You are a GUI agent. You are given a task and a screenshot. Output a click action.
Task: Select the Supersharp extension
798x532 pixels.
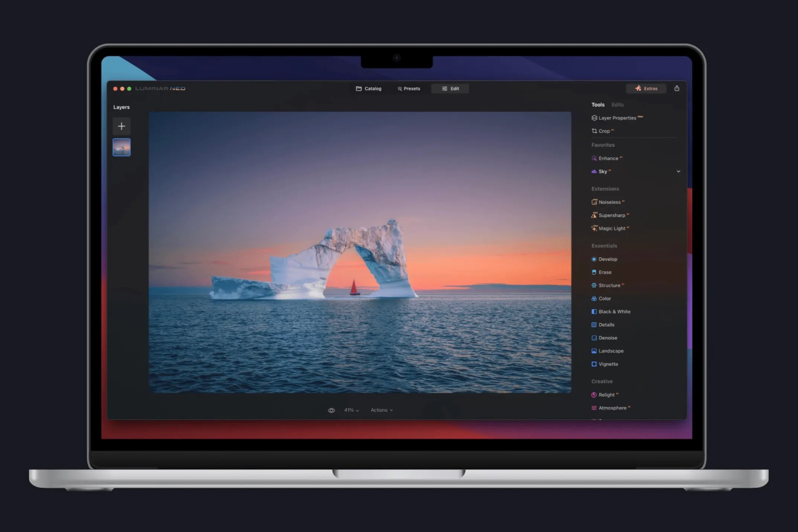point(613,215)
